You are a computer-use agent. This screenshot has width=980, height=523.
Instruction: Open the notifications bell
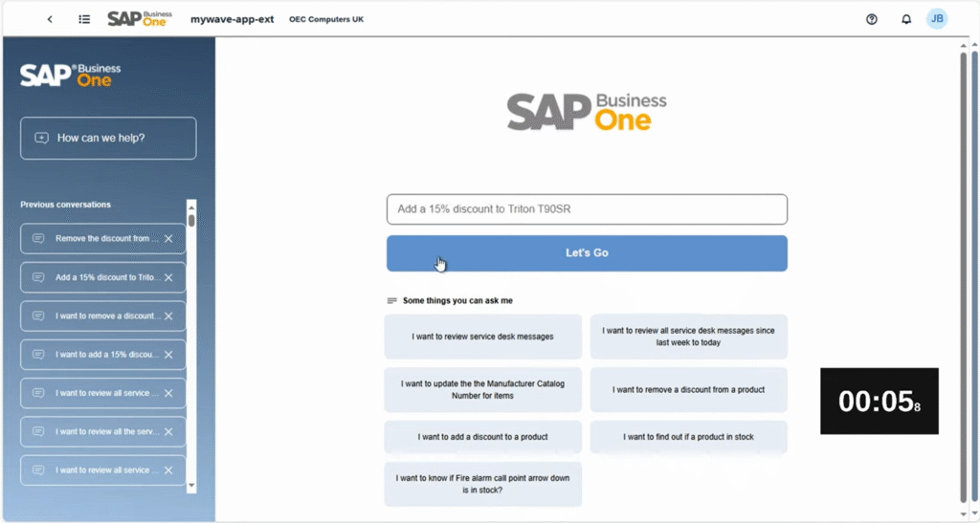(x=906, y=19)
